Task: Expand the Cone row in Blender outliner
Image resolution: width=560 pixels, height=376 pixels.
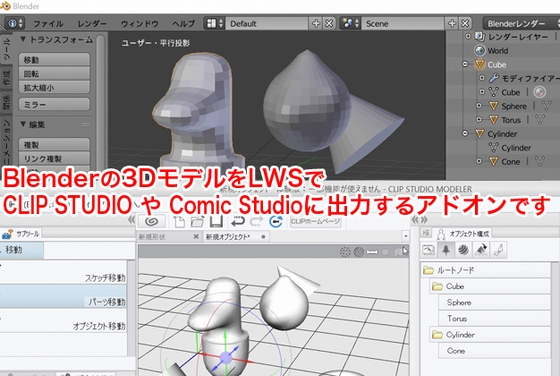Action: (479, 161)
